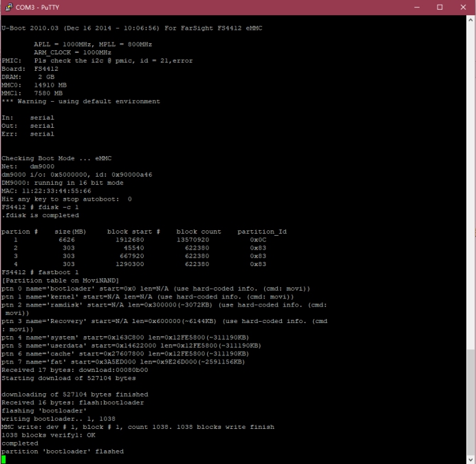Open the PuTTY system menu icon

[9, 7]
